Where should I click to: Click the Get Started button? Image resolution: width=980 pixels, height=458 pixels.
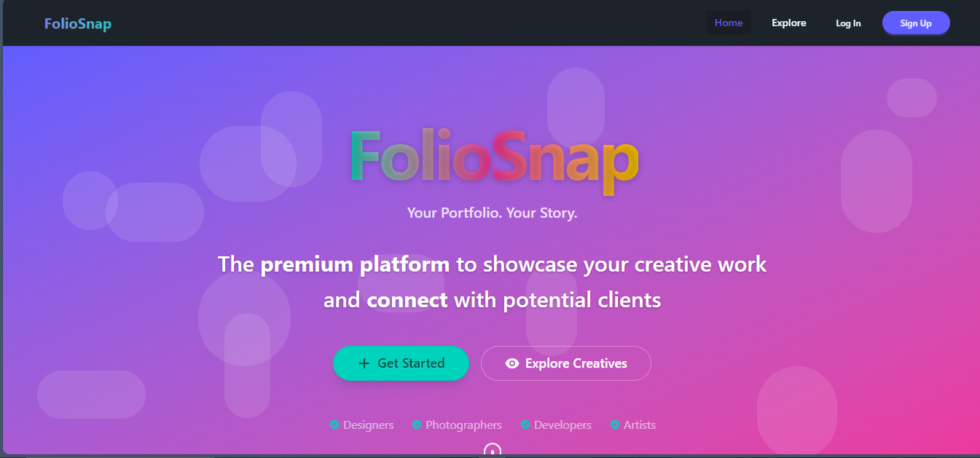click(401, 363)
